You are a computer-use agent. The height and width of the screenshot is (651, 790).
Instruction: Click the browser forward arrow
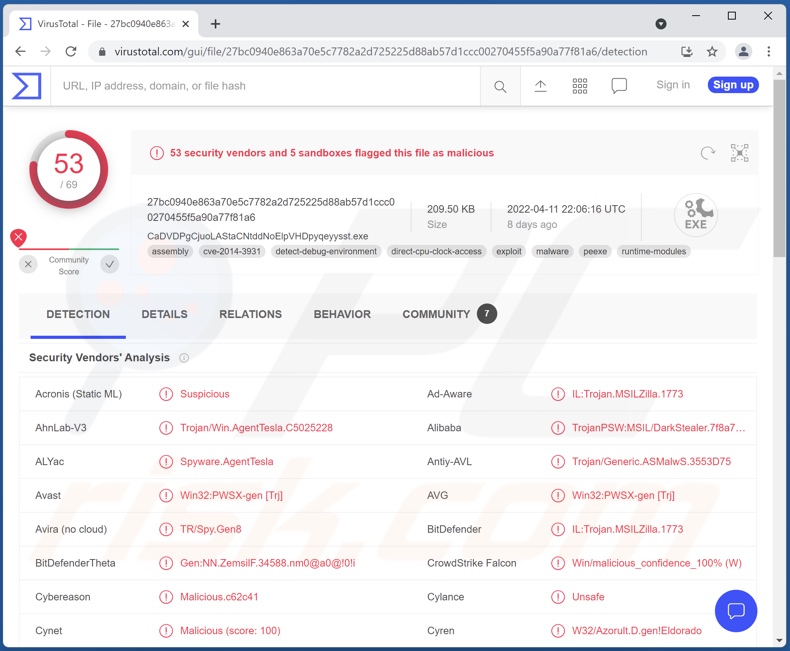pyautogui.click(x=45, y=51)
